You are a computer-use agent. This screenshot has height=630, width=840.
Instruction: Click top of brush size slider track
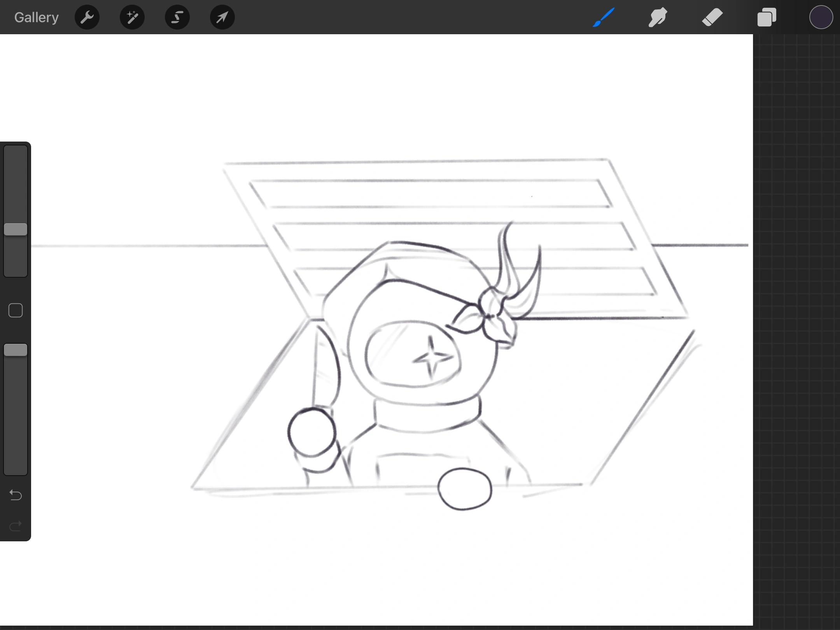point(16,152)
